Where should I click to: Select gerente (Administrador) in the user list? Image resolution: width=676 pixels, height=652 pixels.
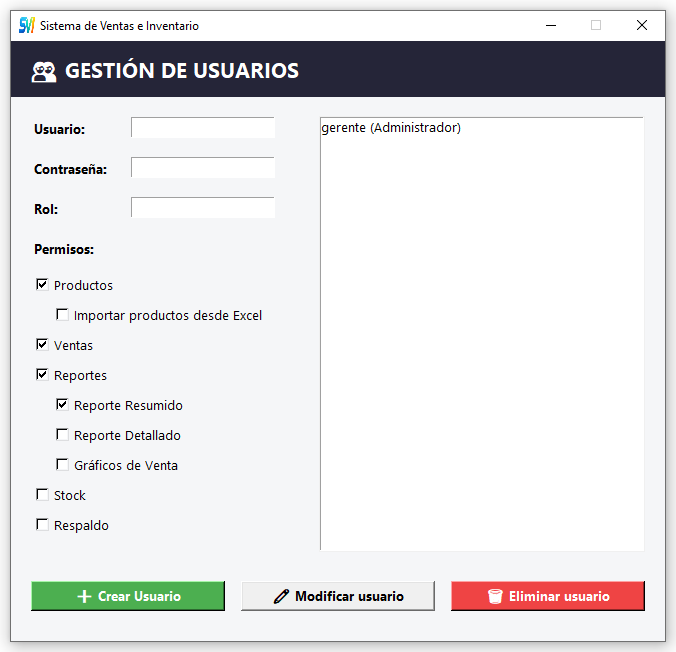391,128
